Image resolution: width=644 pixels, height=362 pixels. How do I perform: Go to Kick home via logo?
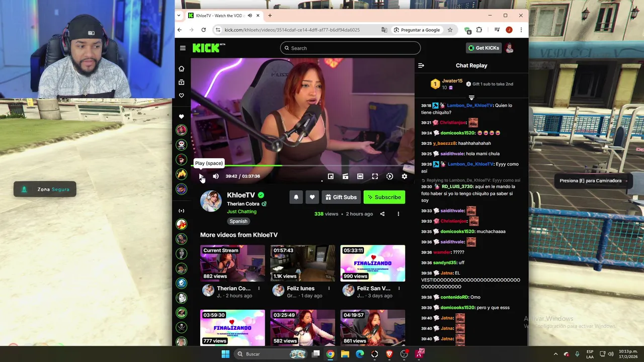click(x=209, y=48)
